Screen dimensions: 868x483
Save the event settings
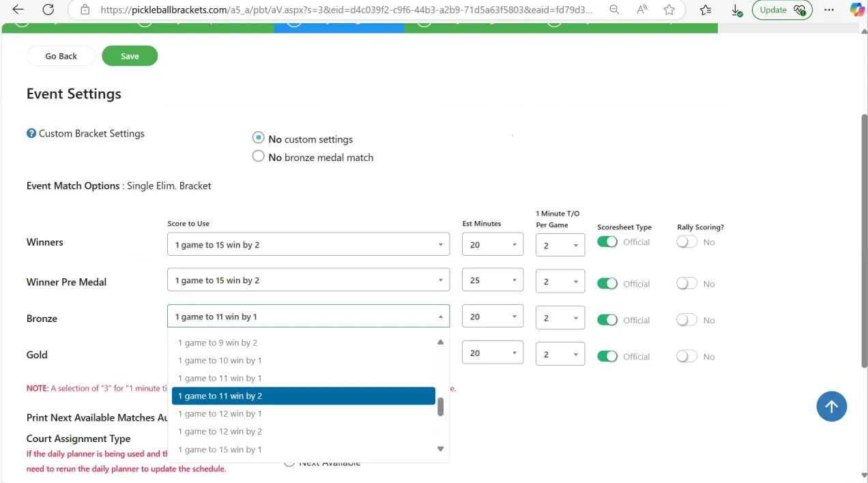pyautogui.click(x=130, y=56)
